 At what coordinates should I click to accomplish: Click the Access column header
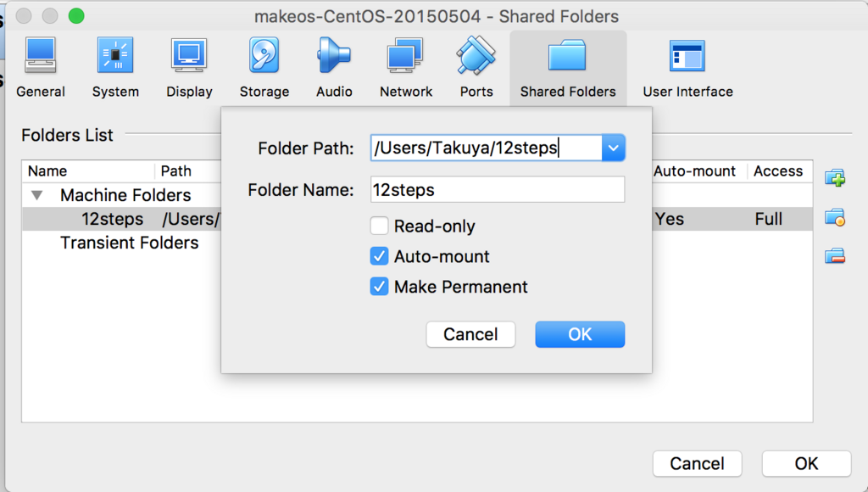[x=778, y=171]
